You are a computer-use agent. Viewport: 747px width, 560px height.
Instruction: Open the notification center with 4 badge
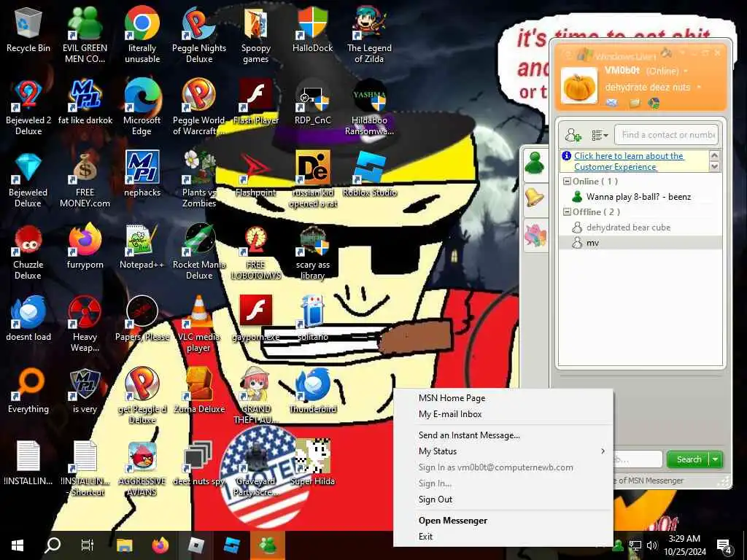tap(724, 546)
